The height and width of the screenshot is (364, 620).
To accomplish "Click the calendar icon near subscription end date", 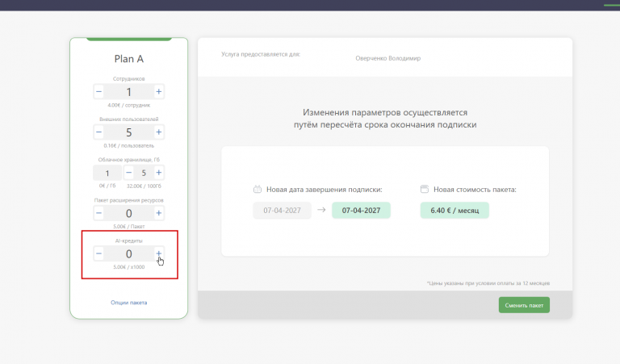I will (x=258, y=190).
